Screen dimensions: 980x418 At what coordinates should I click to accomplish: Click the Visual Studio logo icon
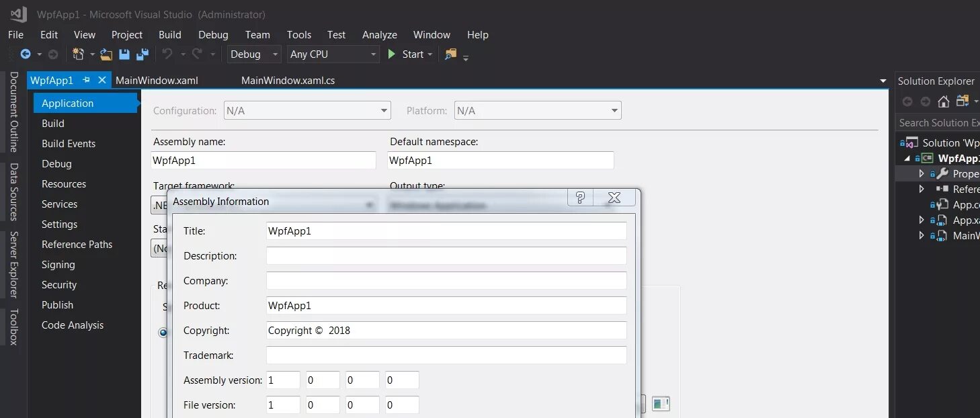point(18,14)
